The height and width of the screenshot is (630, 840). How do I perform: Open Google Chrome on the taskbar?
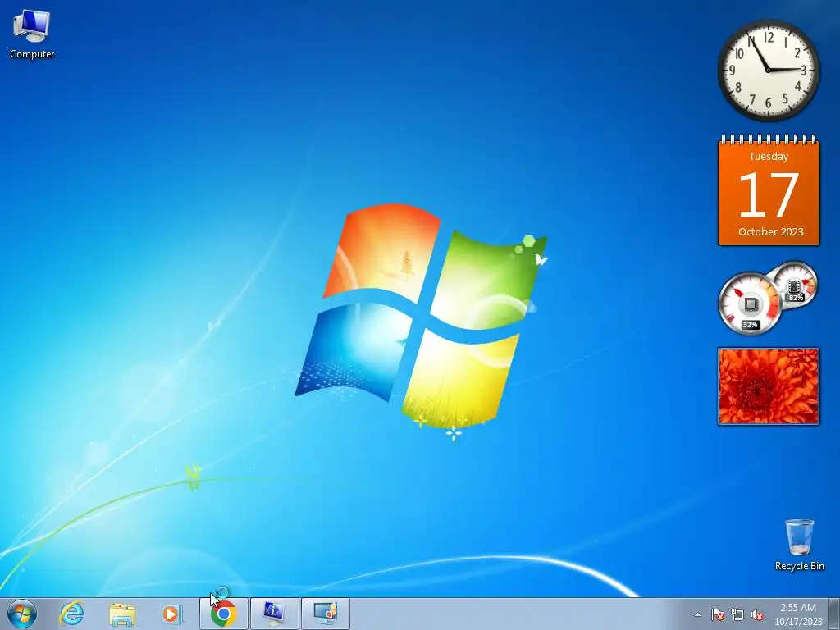tap(224, 614)
